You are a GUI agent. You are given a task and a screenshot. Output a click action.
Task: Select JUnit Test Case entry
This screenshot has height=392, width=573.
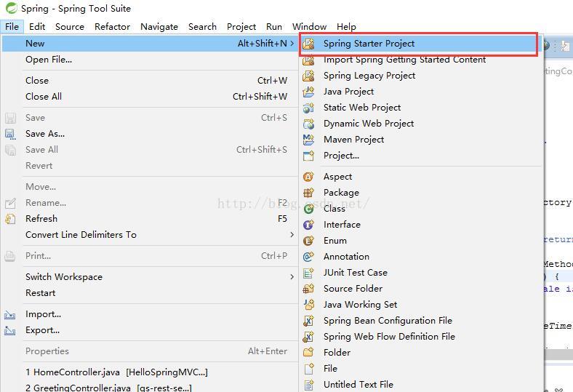click(421, 273)
